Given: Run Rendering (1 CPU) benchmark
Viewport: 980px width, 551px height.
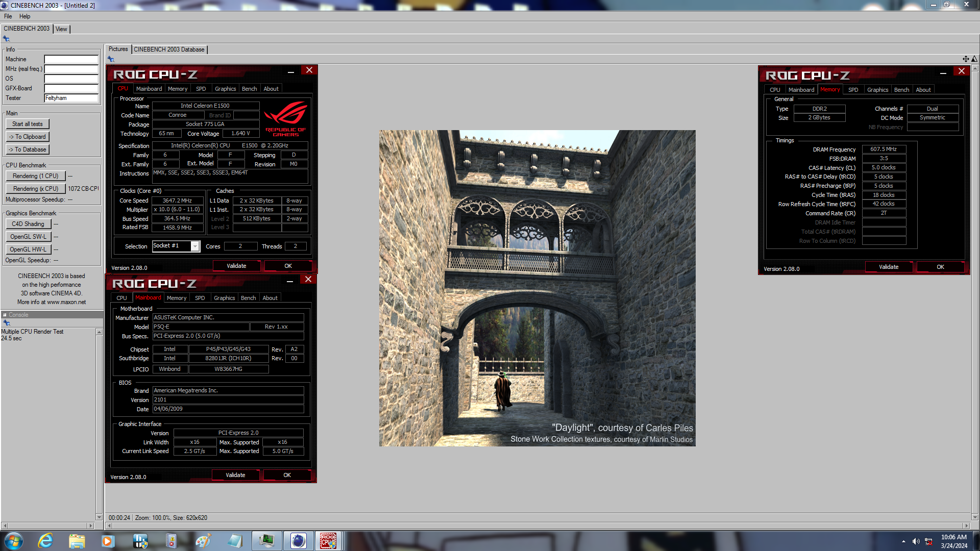Looking at the screenshot, I should 36,176.
